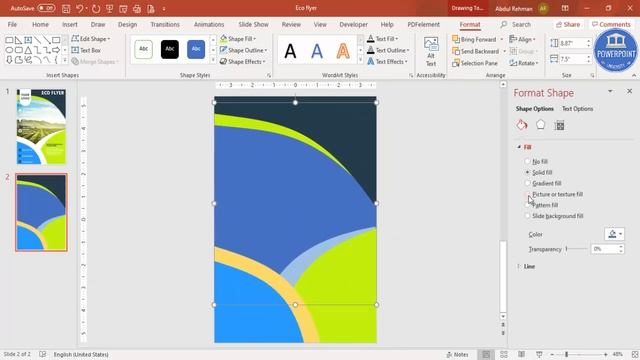
Task: Open the fill Color picker button
Action: [x=614, y=234]
